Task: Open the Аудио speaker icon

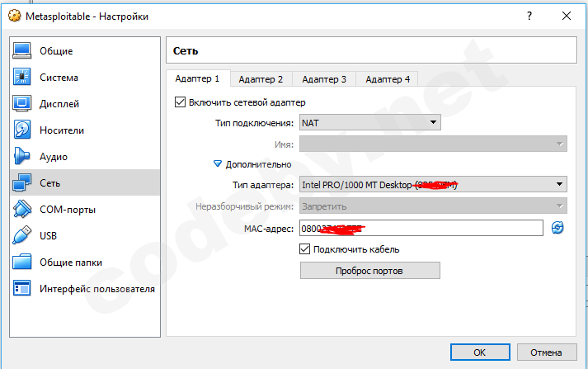Action: tap(23, 157)
